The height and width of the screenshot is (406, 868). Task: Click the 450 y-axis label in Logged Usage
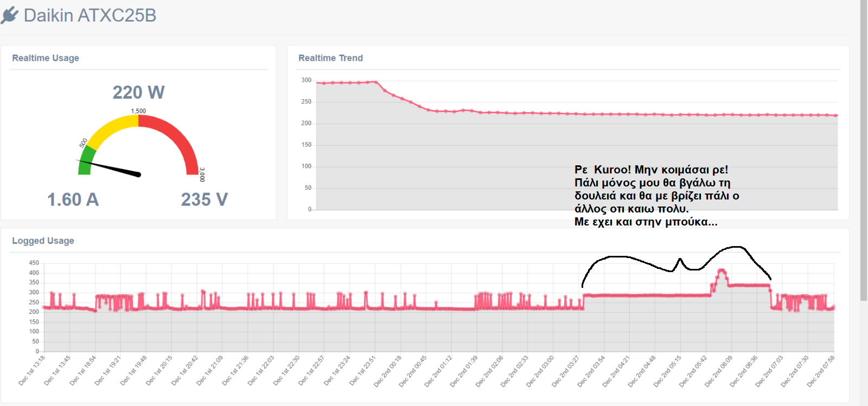pyautogui.click(x=34, y=263)
